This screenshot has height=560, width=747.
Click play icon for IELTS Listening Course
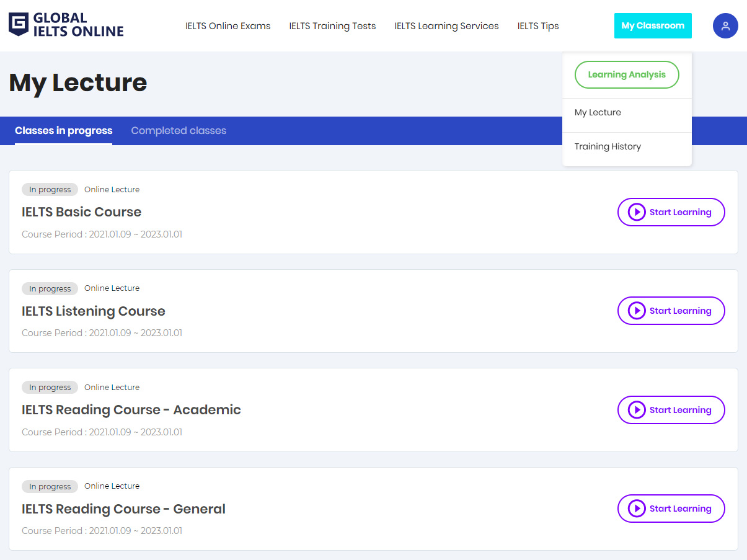click(x=637, y=311)
